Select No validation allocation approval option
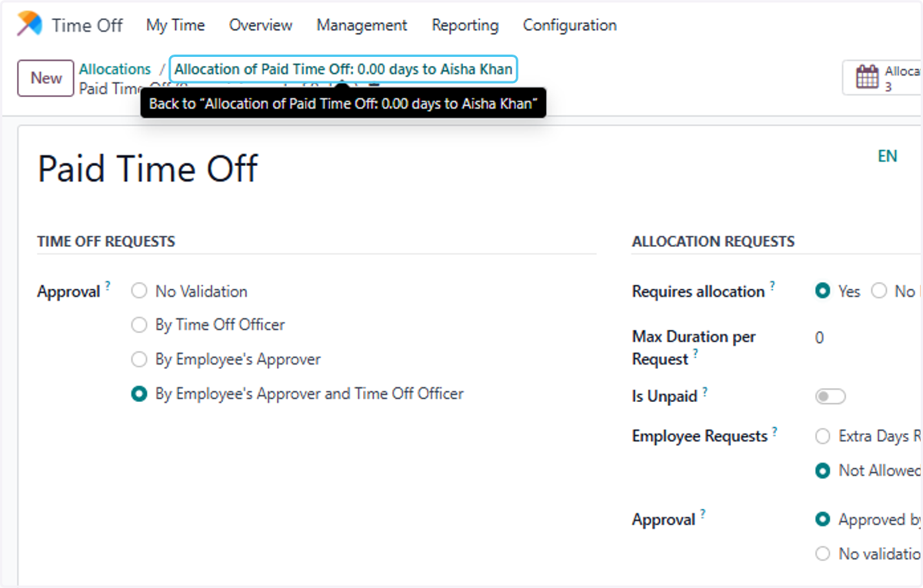 click(x=823, y=553)
